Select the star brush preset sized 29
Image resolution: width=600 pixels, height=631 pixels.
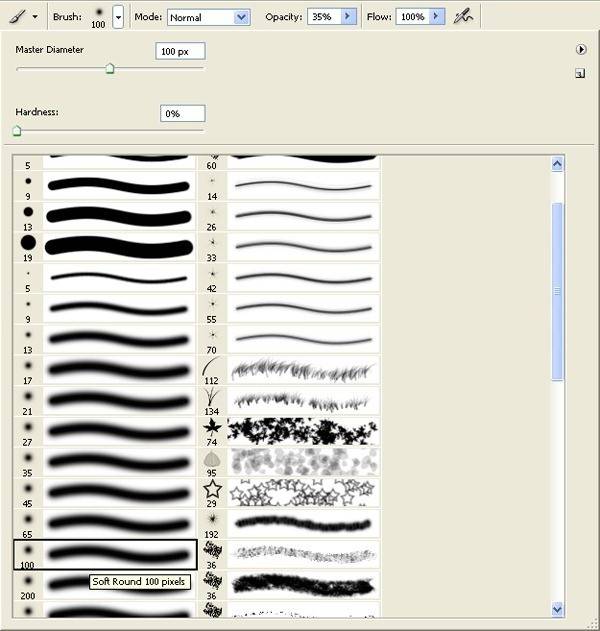[x=212, y=490]
